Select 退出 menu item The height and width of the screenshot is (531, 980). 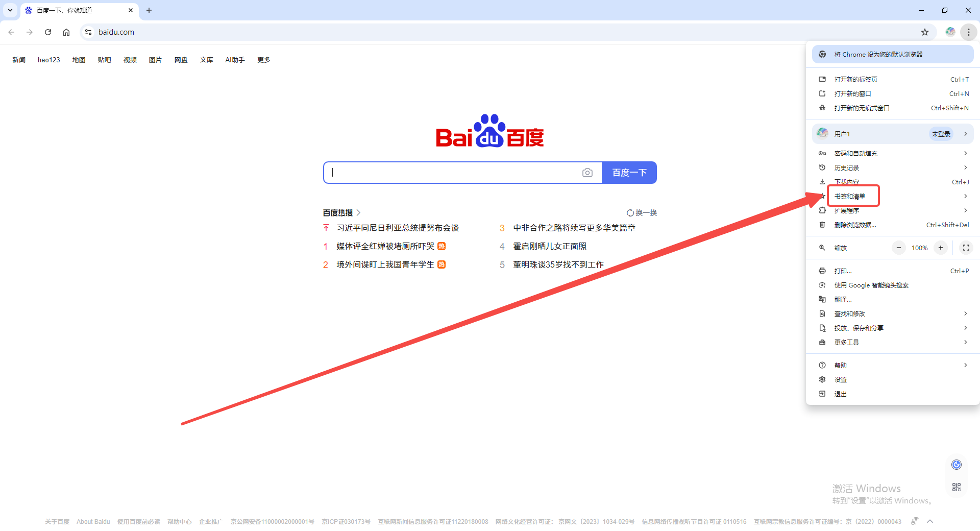pos(893,394)
